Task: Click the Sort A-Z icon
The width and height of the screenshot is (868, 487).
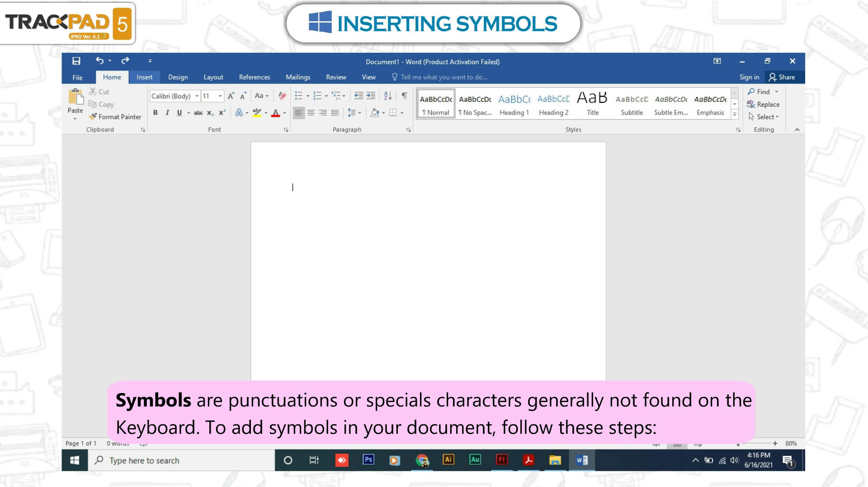Action: (387, 96)
